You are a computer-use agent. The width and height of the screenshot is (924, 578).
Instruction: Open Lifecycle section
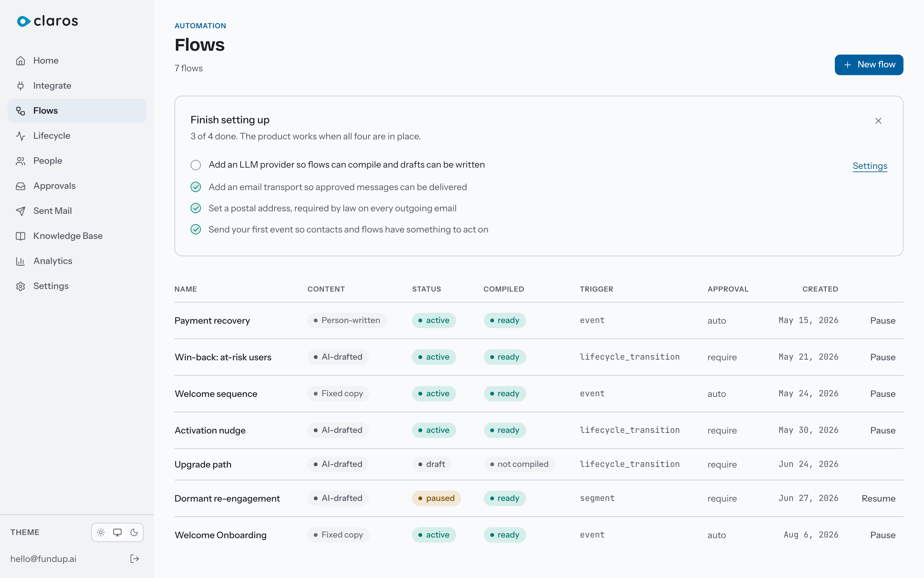[77, 136]
